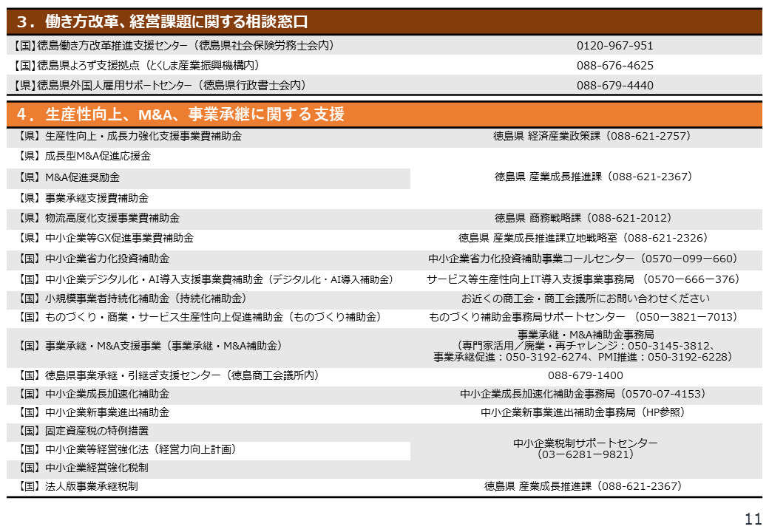The height and width of the screenshot is (532, 769).
Task: Select the 徳島県よろず支援拠点 row text
Action: click(x=136, y=65)
